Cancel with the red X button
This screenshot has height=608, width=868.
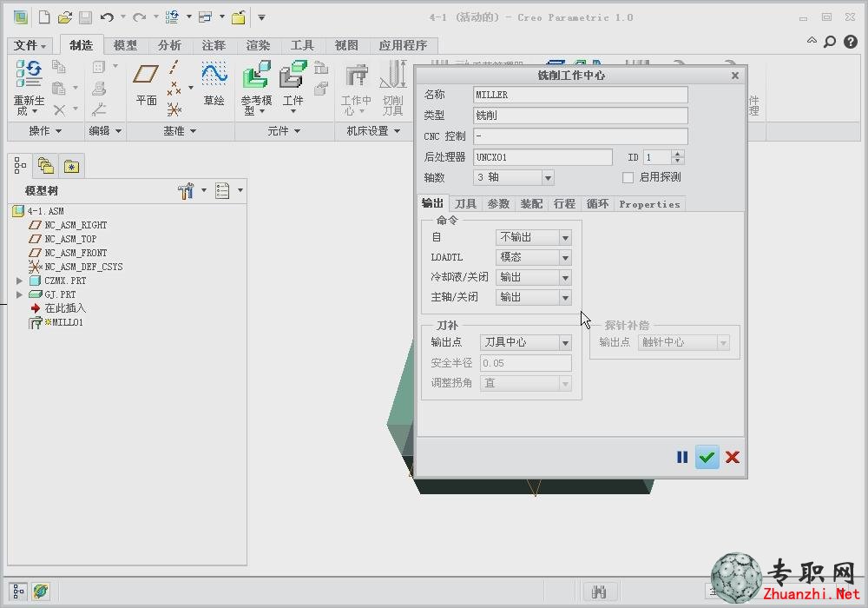coord(732,458)
